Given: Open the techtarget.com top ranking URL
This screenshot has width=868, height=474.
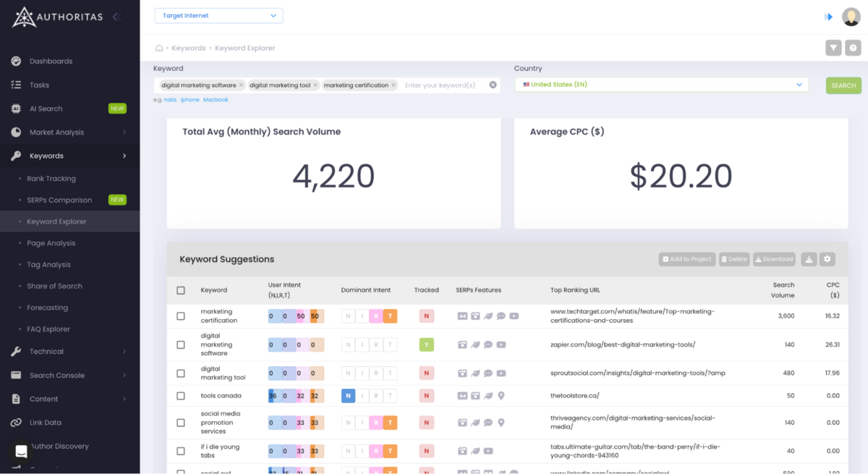Looking at the screenshot, I should click(x=632, y=316).
